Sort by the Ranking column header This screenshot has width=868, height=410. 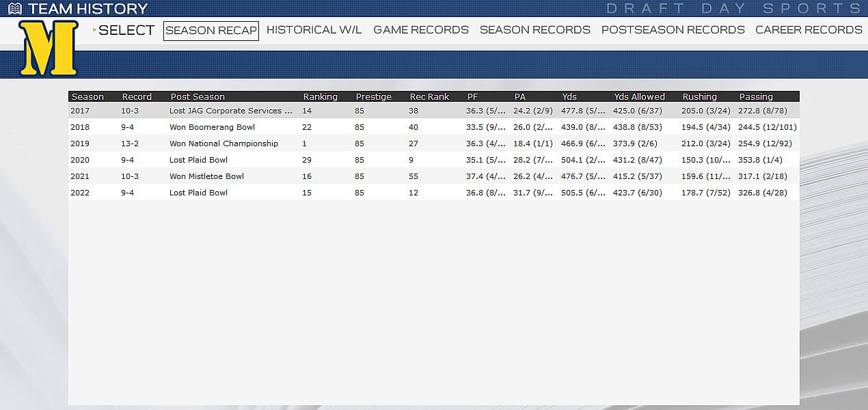click(x=321, y=97)
